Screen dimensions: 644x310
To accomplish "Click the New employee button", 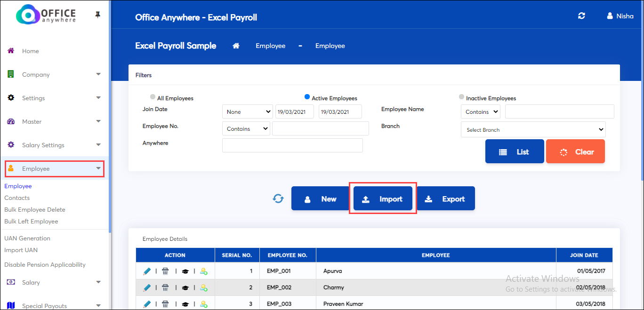I will [x=321, y=199].
